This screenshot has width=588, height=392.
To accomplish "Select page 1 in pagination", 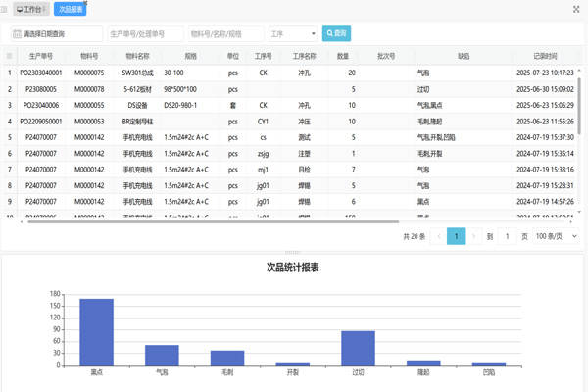I will pyautogui.click(x=457, y=236).
